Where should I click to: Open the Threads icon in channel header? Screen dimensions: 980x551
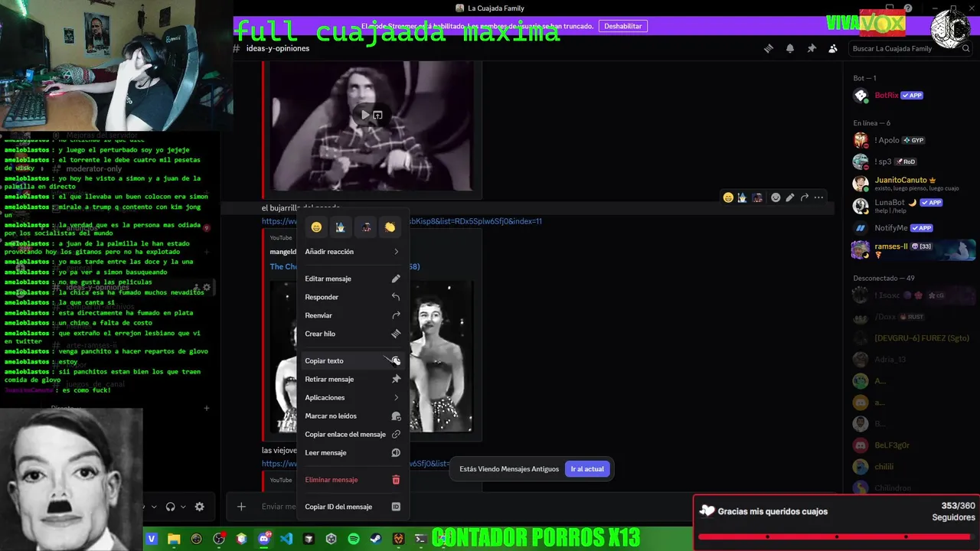768,48
